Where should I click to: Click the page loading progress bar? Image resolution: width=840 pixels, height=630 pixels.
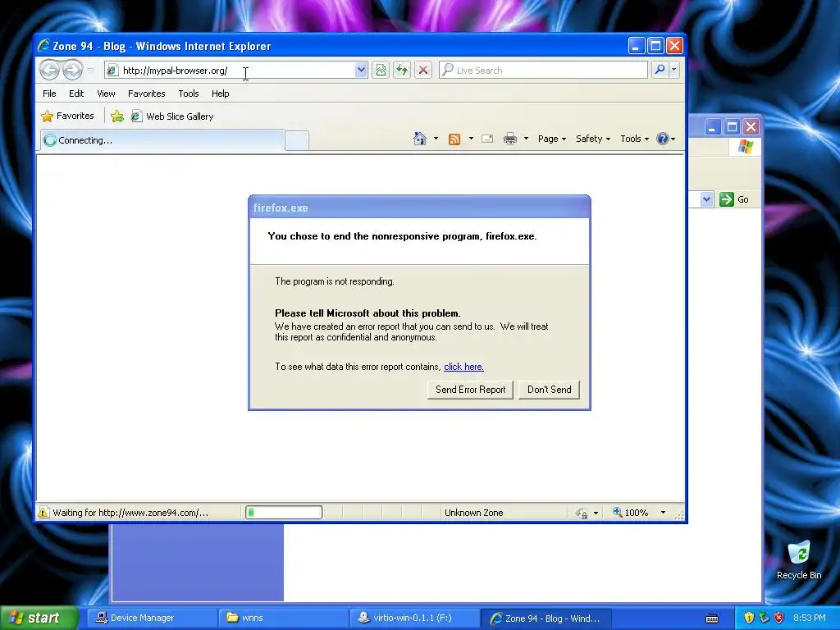coord(284,513)
